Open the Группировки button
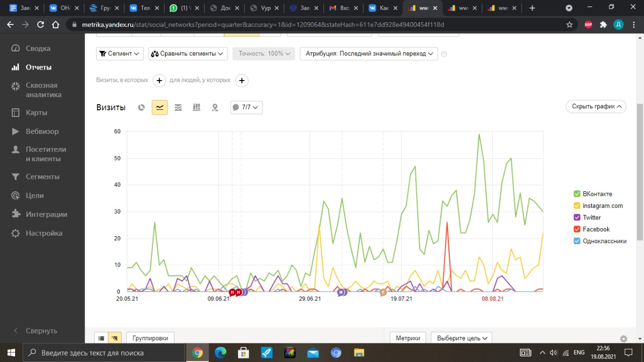Screen dimensions: 644x362 pyautogui.click(x=150, y=338)
